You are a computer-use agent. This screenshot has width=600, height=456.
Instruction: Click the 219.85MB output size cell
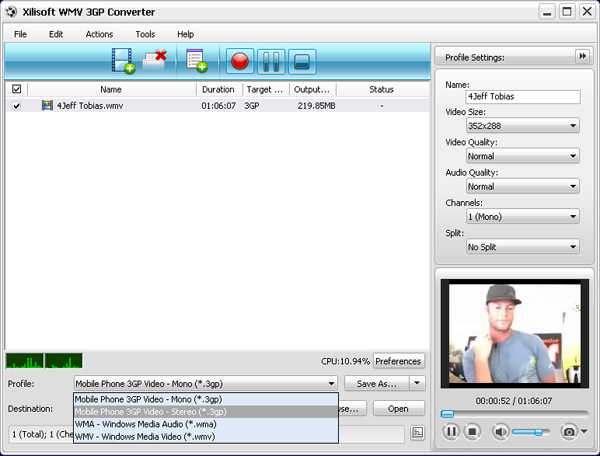[x=316, y=106]
